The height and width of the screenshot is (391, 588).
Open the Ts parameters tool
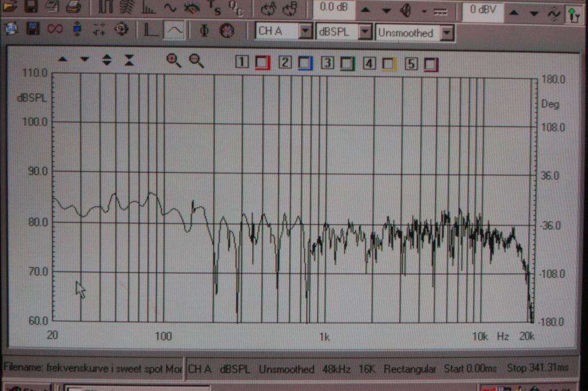[x=215, y=8]
